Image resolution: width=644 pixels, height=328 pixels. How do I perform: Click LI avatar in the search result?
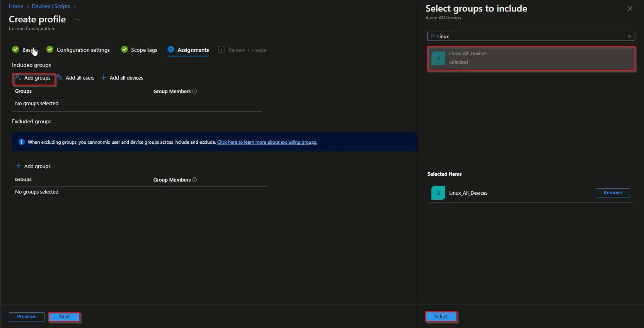click(438, 58)
